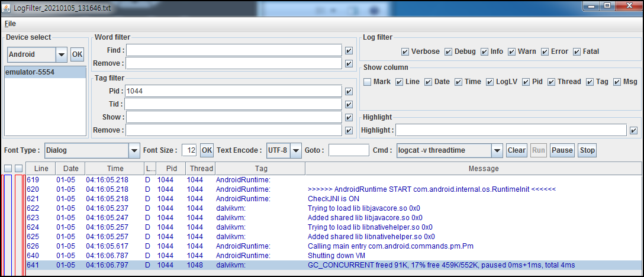Toggle the Word filter Remove checkbox
Viewport: 644px width, 277px height.
coord(349,63)
